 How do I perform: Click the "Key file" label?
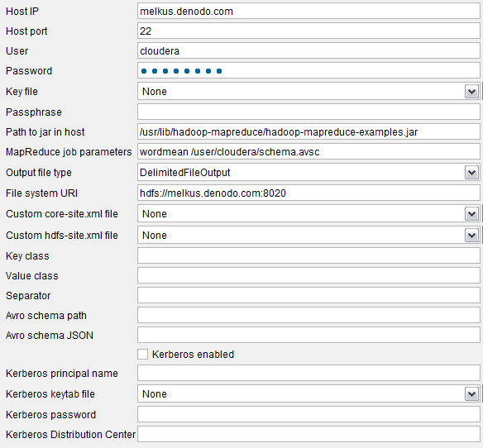point(22,92)
